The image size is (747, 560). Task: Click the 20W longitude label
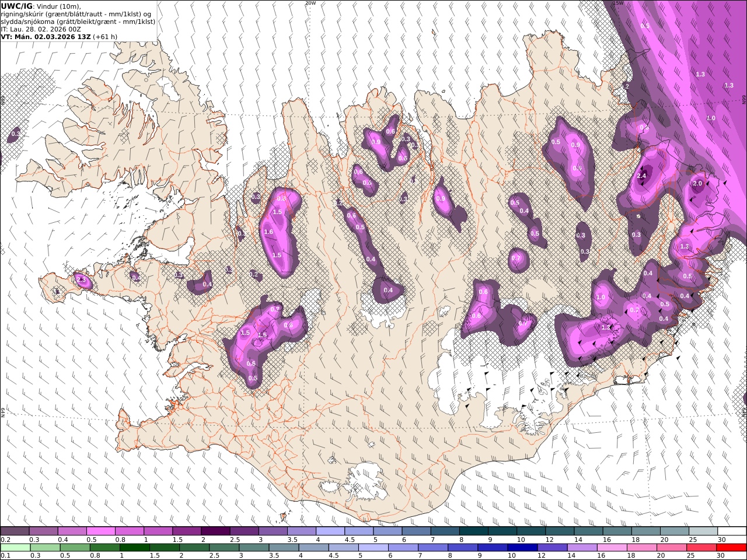(310, 3)
